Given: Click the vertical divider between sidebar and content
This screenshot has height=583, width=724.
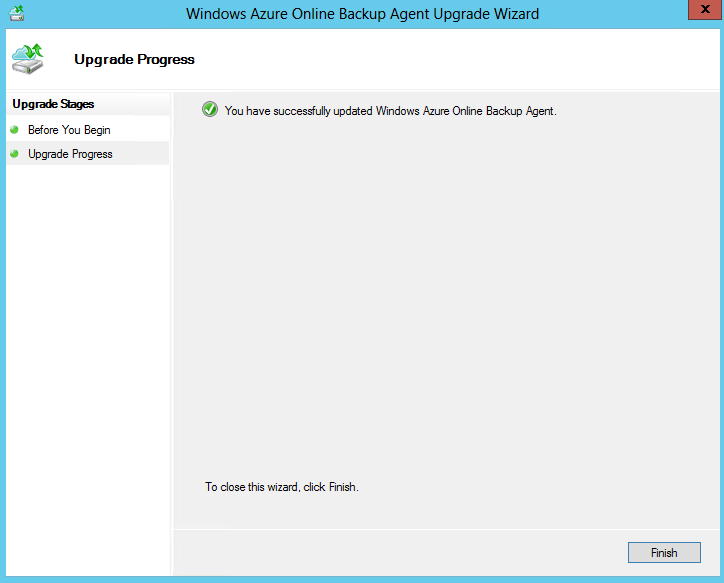Looking at the screenshot, I should [x=172, y=330].
